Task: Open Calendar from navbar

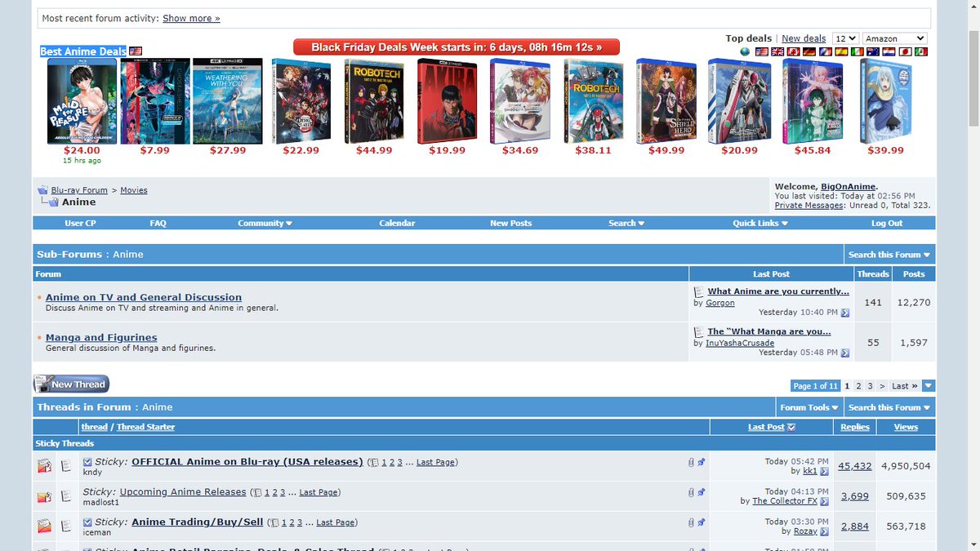Action: point(397,223)
